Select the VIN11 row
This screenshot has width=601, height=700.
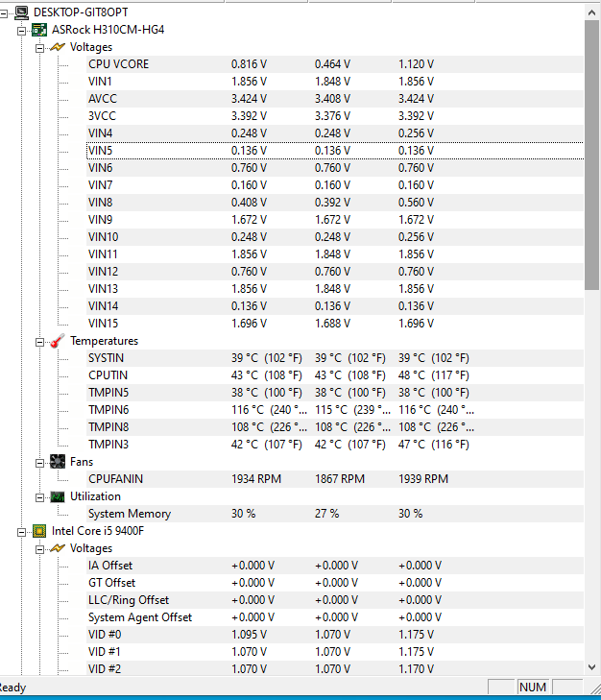click(335, 254)
